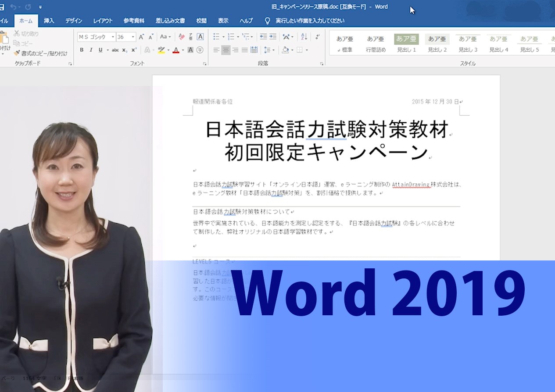Click the strikethrough abc icon

[x=115, y=50]
